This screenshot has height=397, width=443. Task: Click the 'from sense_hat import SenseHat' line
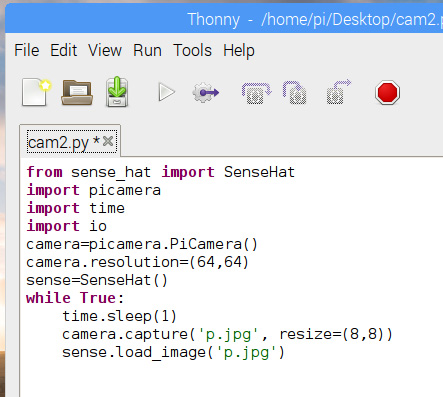coord(161,172)
